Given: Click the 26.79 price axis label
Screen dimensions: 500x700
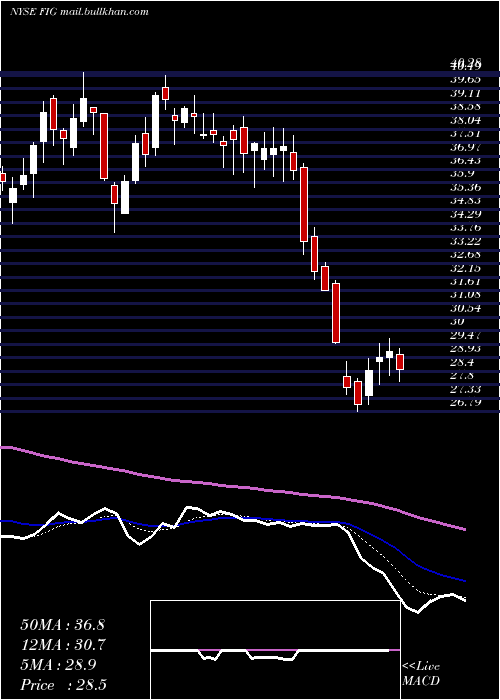Looking at the screenshot, I should [x=465, y=402].
